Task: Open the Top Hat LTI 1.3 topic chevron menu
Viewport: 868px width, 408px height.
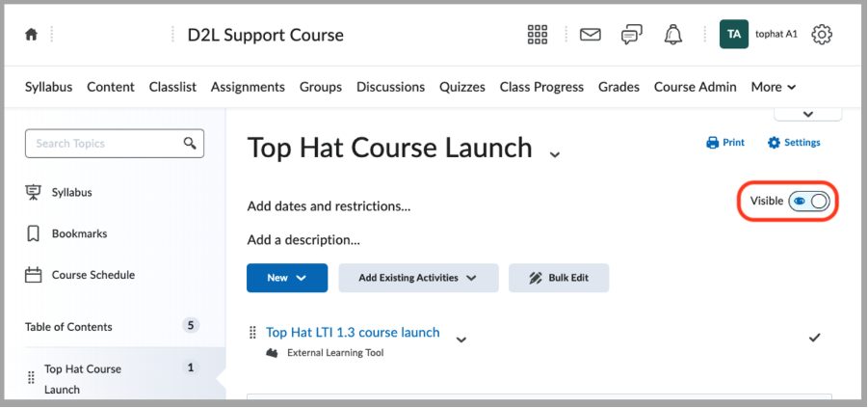Action: (x=461, y=340)
